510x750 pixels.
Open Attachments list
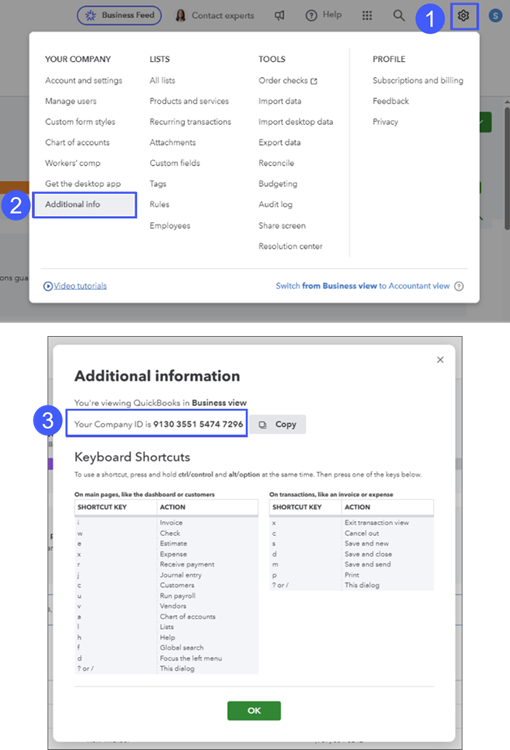coord(173,142)
